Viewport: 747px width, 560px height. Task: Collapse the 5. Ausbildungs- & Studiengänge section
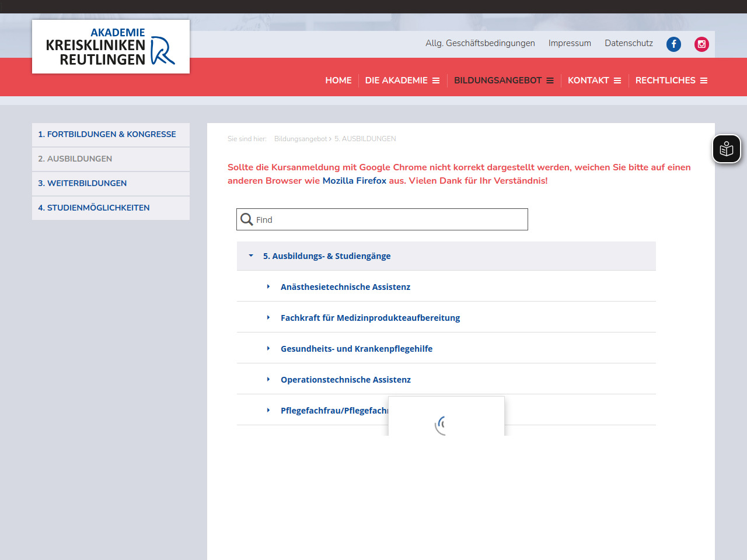(251, 256)
